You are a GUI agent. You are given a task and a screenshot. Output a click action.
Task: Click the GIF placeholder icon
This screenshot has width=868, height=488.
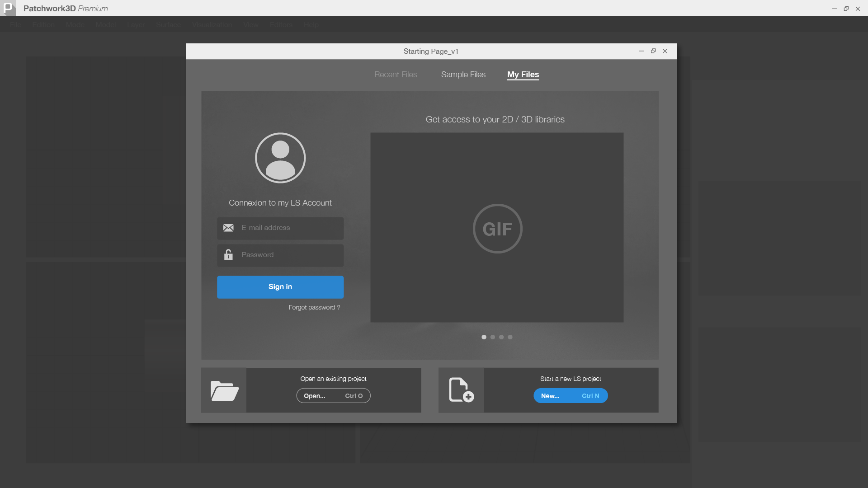point(497,229)
